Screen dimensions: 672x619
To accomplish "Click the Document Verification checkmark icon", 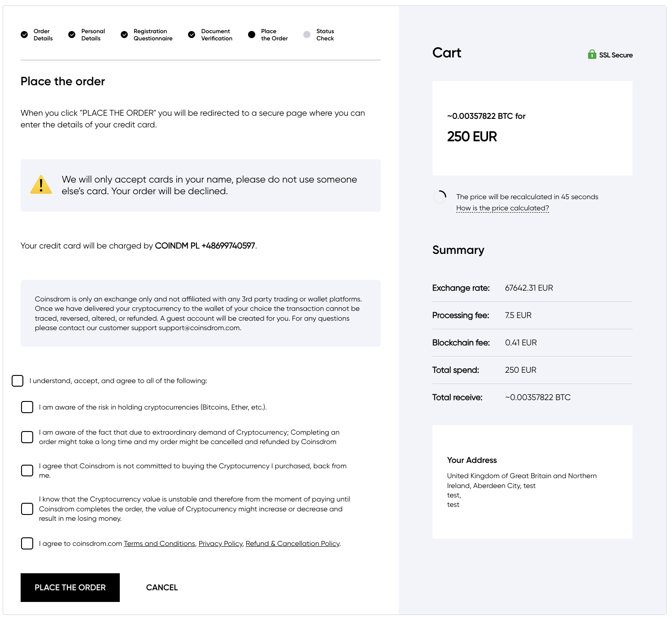I will click(192, 35).
